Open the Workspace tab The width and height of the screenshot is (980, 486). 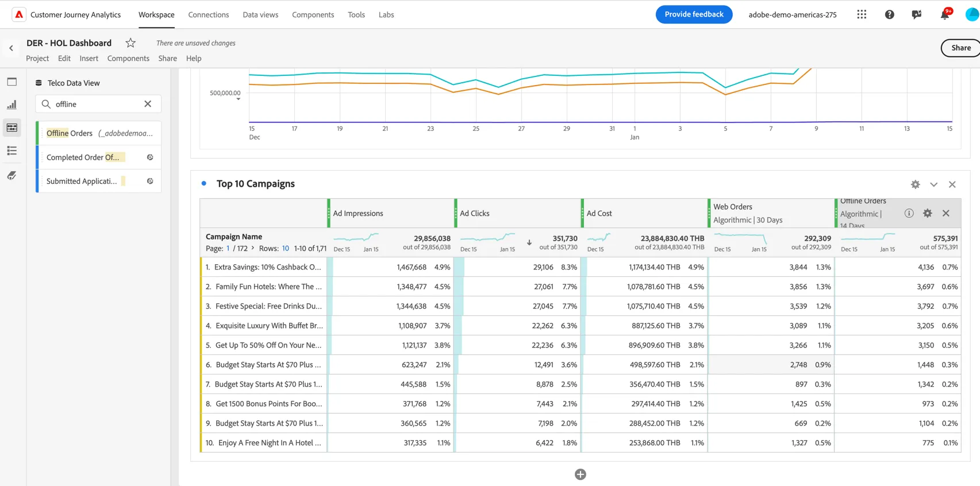click(x=156, y=15)
